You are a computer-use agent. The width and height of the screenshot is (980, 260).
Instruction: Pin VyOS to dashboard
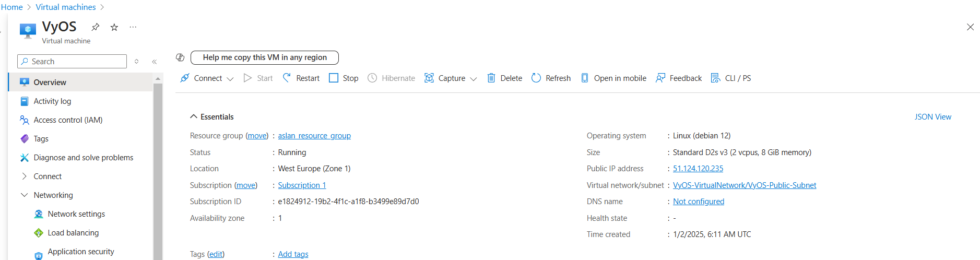[x=95, y=27]
